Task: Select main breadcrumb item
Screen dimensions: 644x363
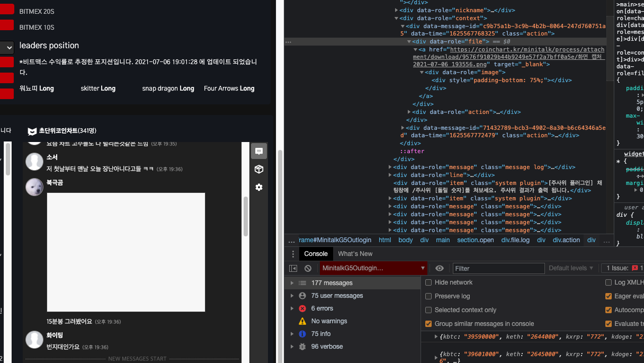Action: [x=443, y=240]
